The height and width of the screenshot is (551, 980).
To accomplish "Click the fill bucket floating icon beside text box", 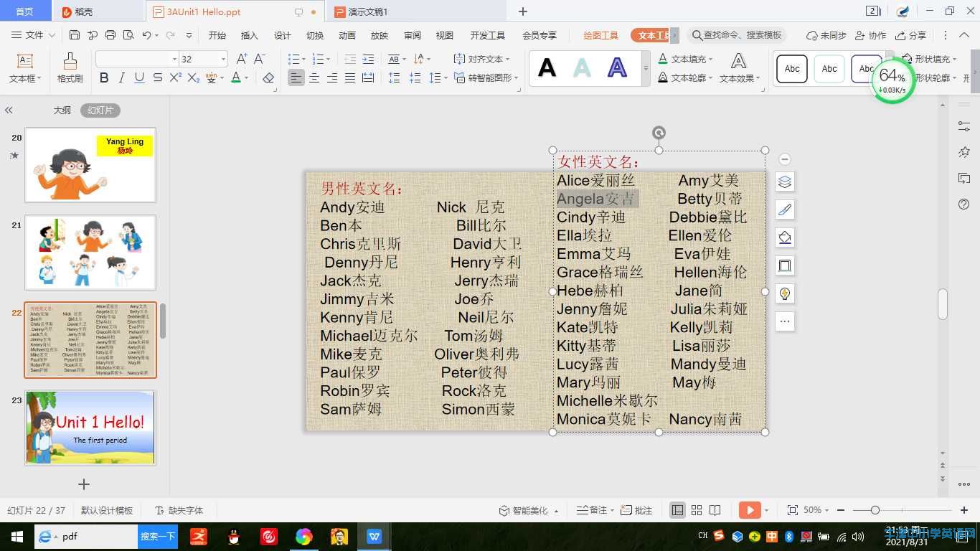I will [785, 237].
